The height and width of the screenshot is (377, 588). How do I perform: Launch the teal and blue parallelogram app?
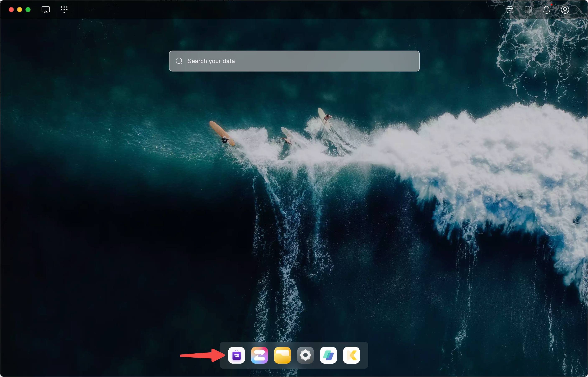[x=328, y=355]
